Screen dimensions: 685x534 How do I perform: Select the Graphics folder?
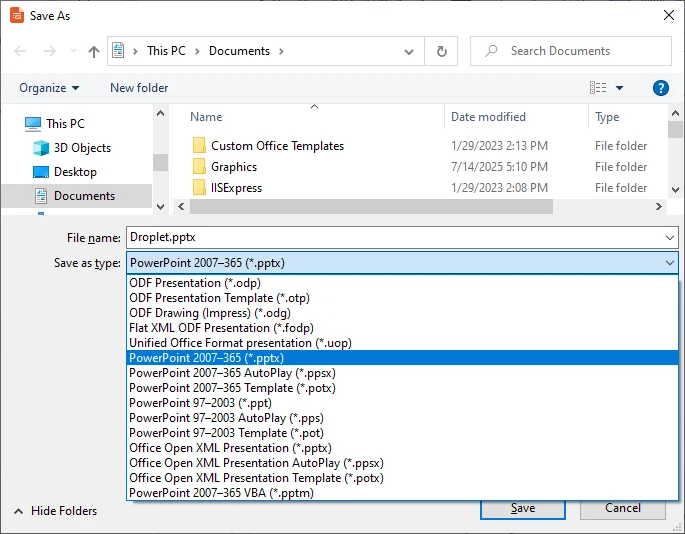pyautogui.click(x=234, y=167)
